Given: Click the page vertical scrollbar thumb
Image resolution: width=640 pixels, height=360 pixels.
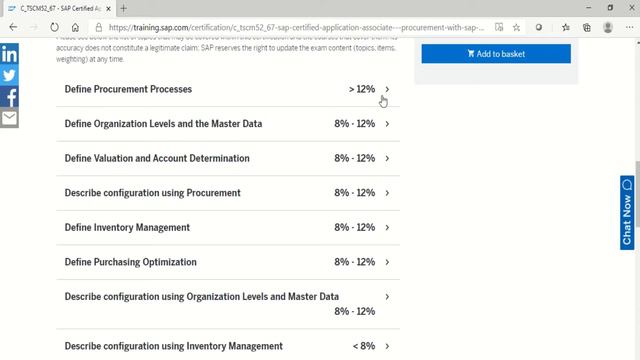Looking at the screenshot, I should click(x=638, y=193).
